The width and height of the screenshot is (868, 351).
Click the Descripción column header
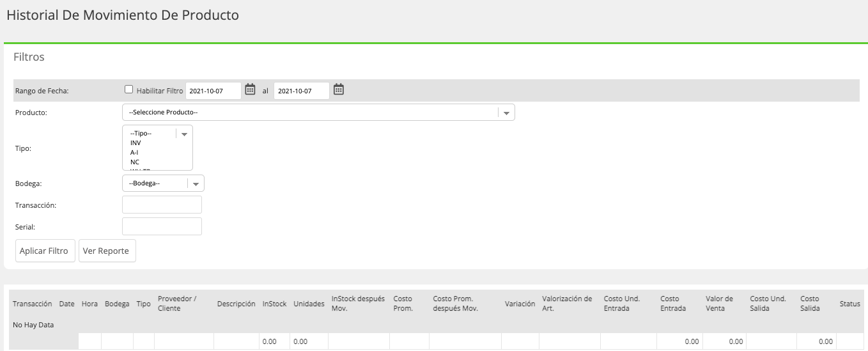[236, 304]
